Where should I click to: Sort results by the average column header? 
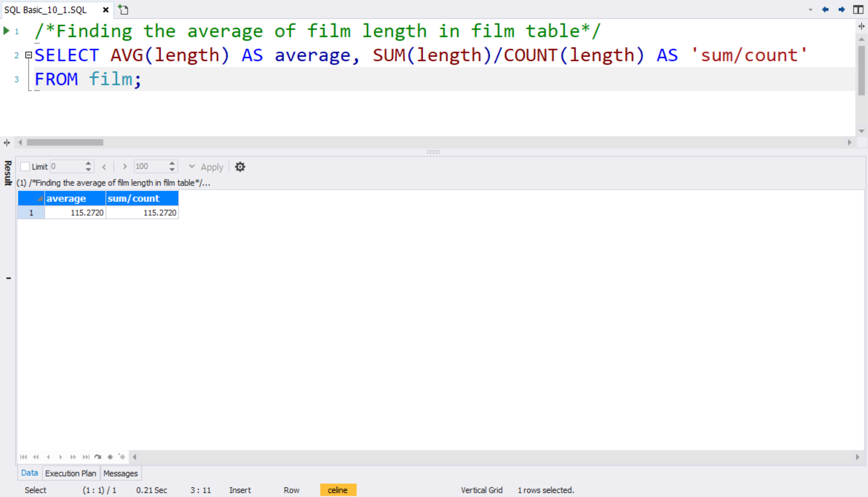[x=66, y=198]
